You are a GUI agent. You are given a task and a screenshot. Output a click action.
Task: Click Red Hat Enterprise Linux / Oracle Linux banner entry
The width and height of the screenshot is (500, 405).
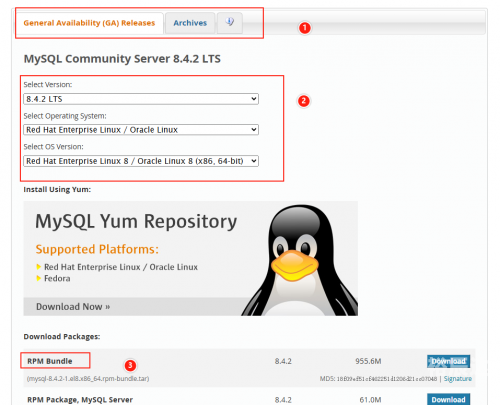121,267
